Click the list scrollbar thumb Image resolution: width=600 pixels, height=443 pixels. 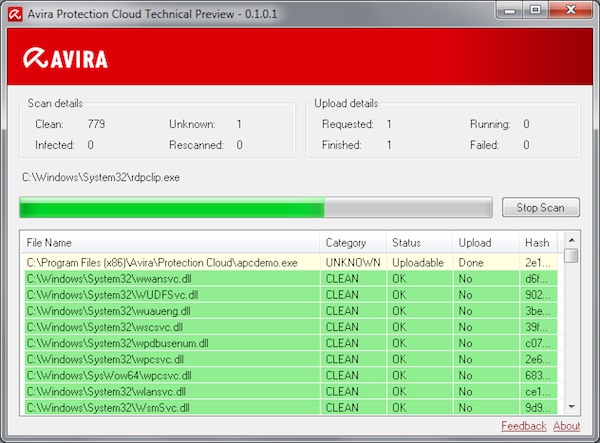pyautogui.click(x=572, y=256)
